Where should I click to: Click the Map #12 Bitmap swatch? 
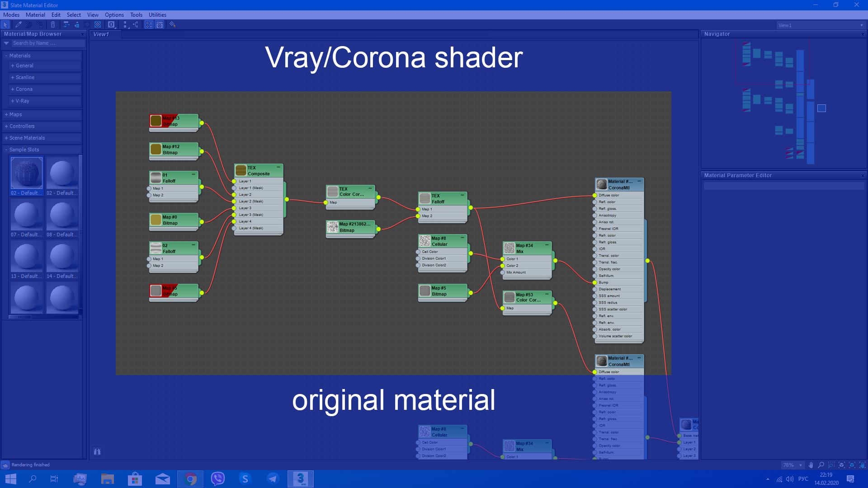(x=156, y=149)
